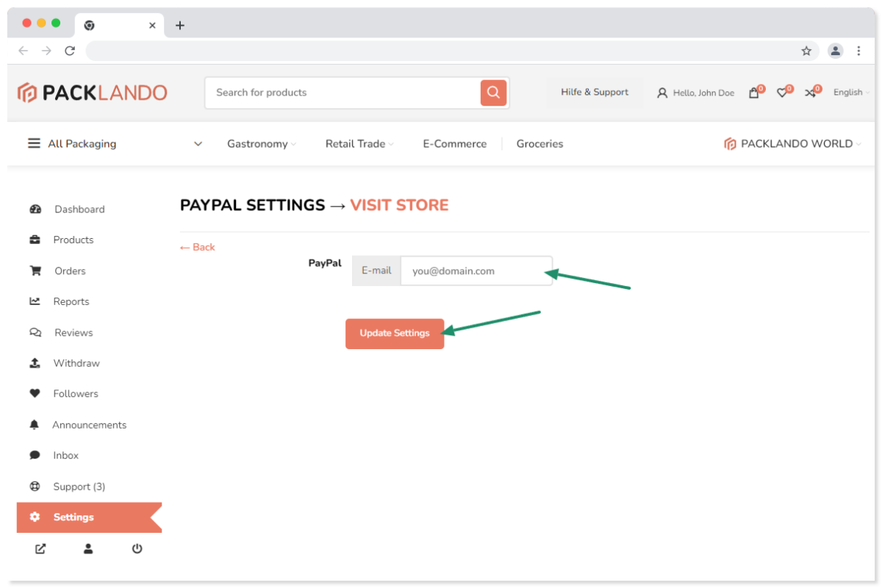Click the Announcements bell icon
This screenshot has width=882, height=588.
(x=34, y=425)
